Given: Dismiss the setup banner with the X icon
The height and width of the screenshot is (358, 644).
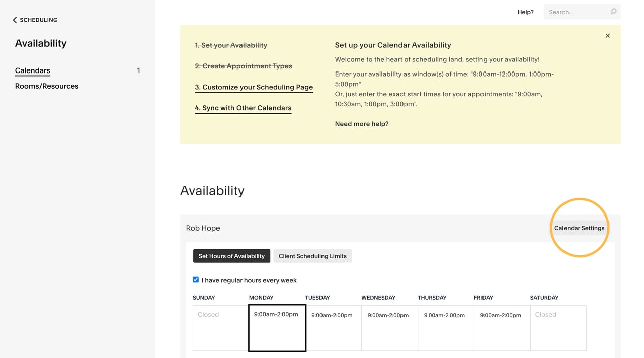Looking at the screenshot, I should click(x=607, y=36).
